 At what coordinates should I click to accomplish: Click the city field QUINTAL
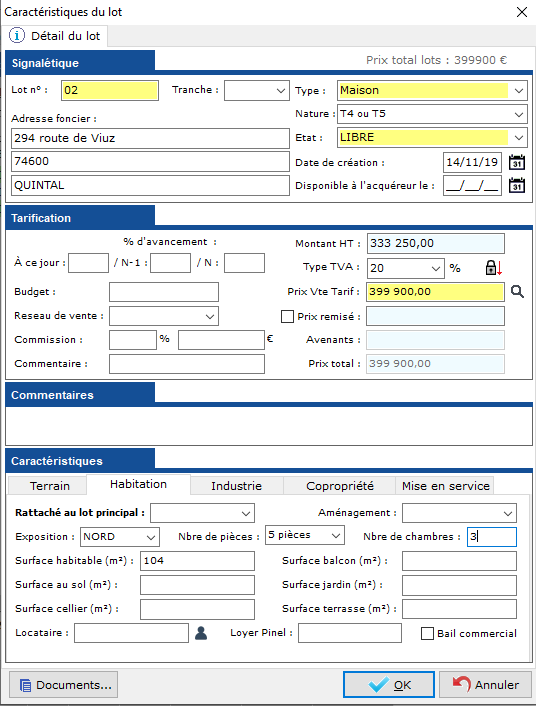[150, 185]
